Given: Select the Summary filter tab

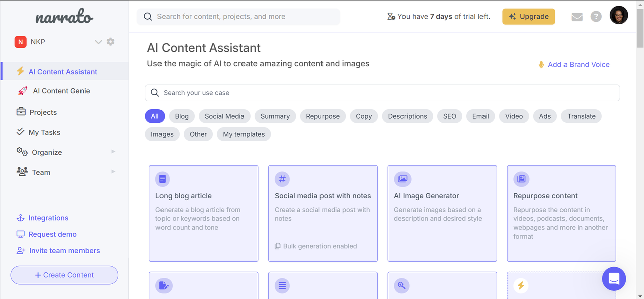Looking at the screenshot, I should click(x=275, y=116).
